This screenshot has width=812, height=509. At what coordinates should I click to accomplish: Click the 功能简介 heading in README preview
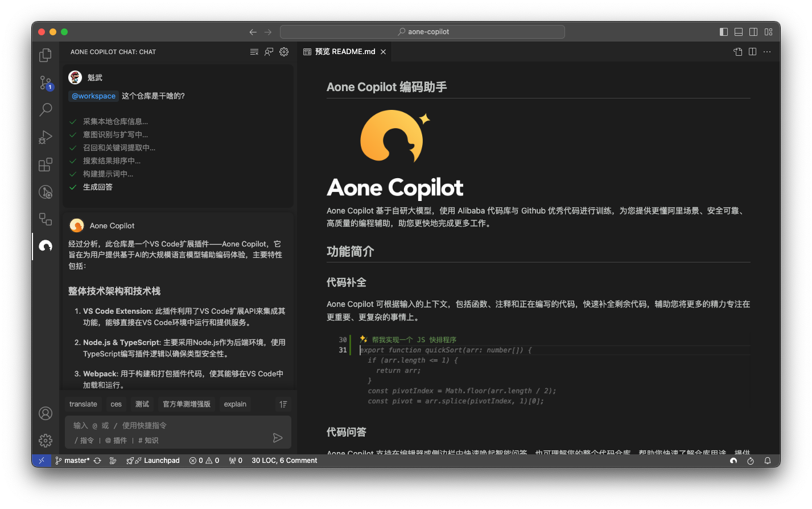pyautogui.click(x=351, y=252)
